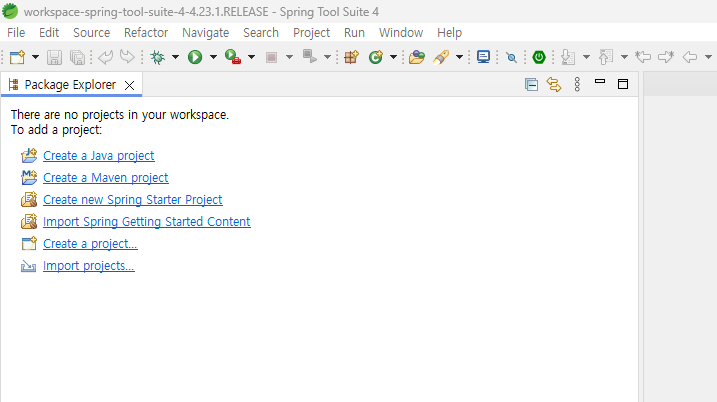Screen dimensions: 717x402
Task: Click the Create a Maven project link
Action: pyautogui.click(x=106, y=178)
